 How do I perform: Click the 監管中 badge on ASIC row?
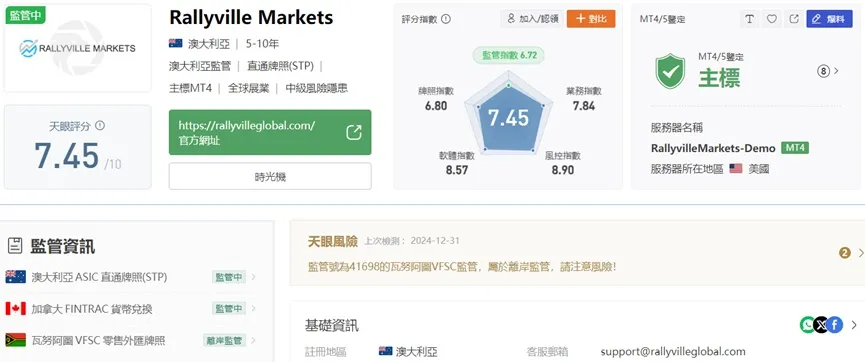tap(229, 277)
